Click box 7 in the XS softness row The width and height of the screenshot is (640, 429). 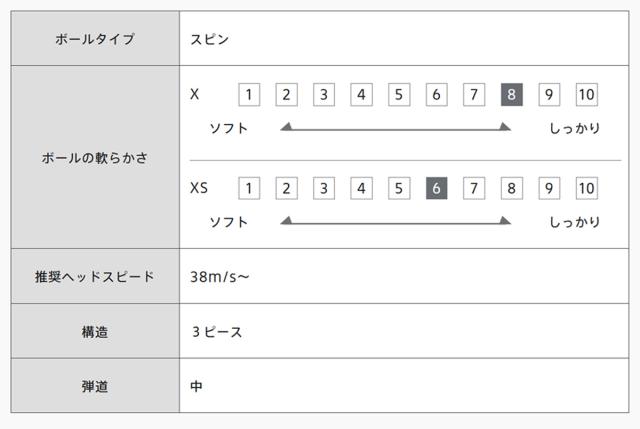(474, 188)
